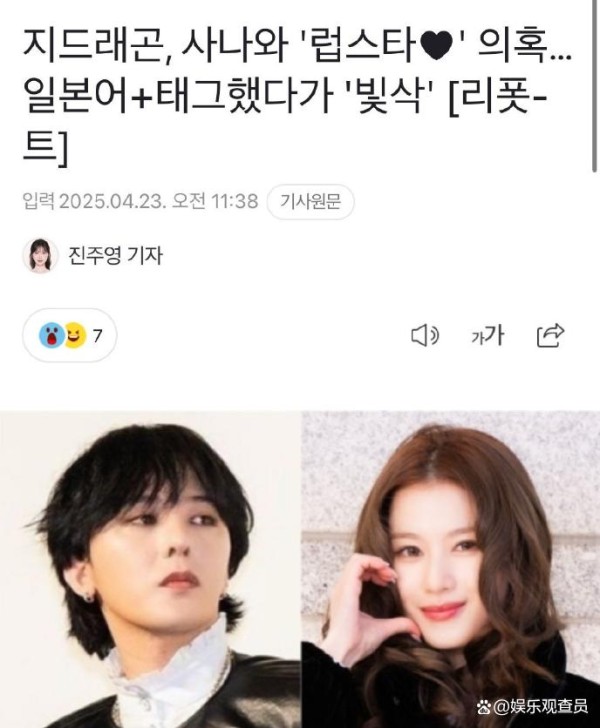Select the surprised blue emoji reaction
600x728 pixels.
click(x=52, y=335)
